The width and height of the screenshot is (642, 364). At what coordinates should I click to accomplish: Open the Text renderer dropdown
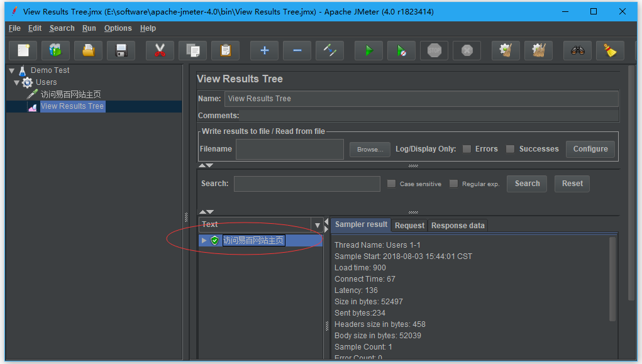(x=318, y=225)
